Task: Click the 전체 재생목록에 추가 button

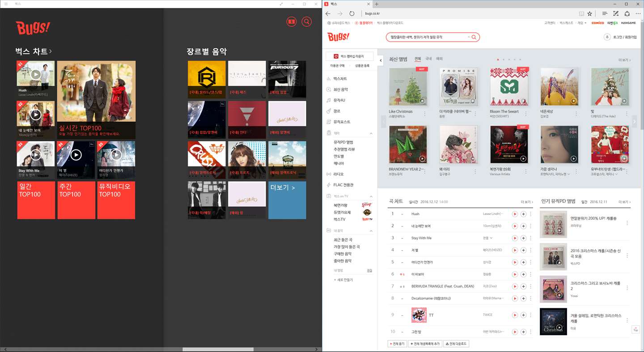Action: pyautogui.click(x=425, y=344)
